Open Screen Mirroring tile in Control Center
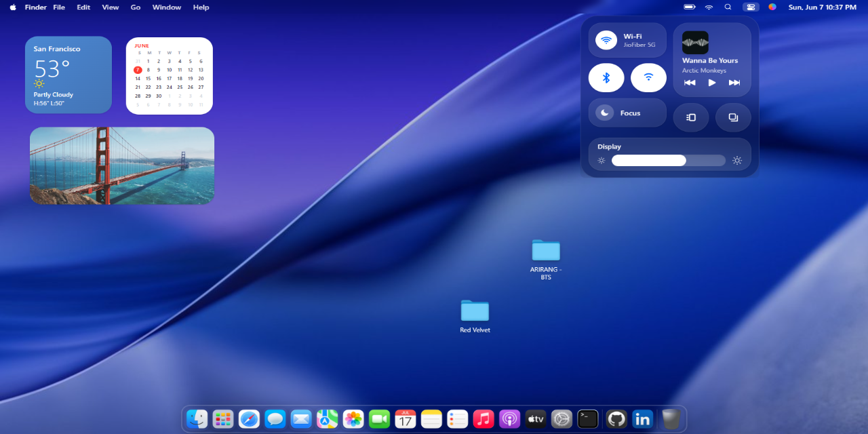Image resolution: width=868 pixels, height=434 pixels. [733, 117]
